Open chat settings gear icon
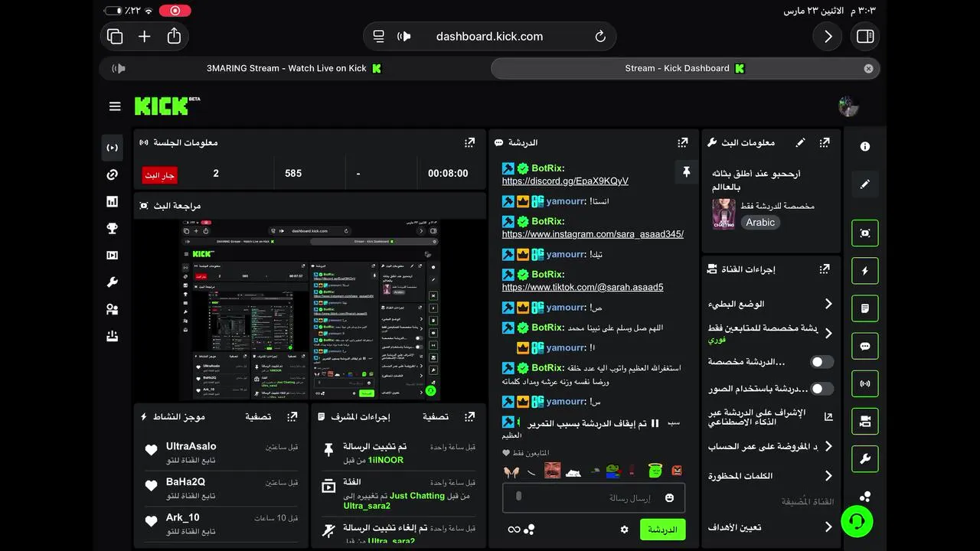Viewport: 980px width, 551px height. pos(625,530)
